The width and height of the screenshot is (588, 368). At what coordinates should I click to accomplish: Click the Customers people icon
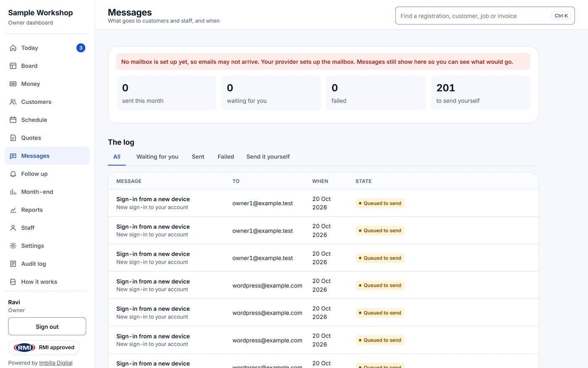coord(13,102)
